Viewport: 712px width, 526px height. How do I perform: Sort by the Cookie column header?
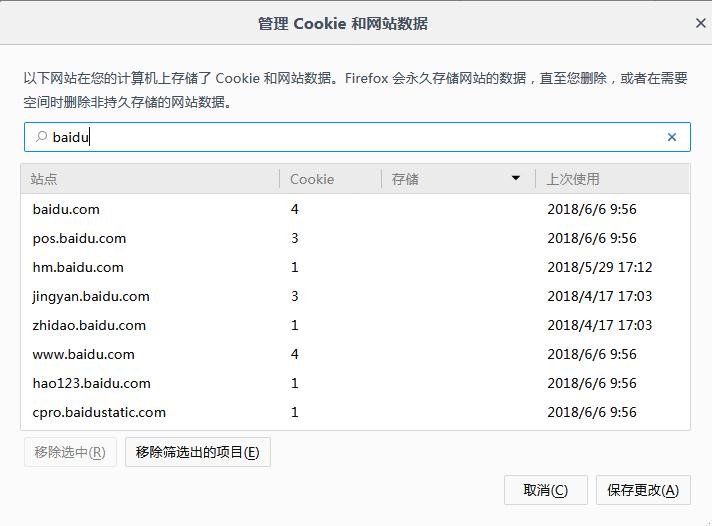coord(330,179)
